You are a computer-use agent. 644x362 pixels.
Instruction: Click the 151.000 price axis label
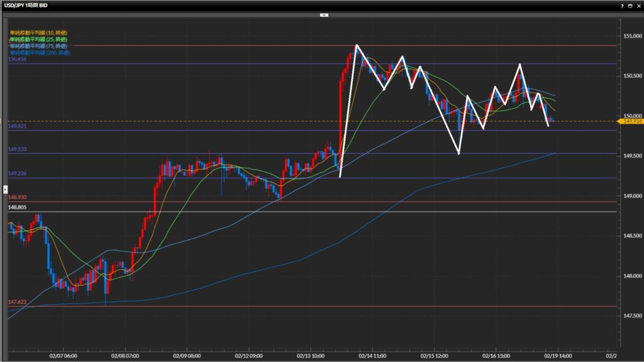click(630, 36)
